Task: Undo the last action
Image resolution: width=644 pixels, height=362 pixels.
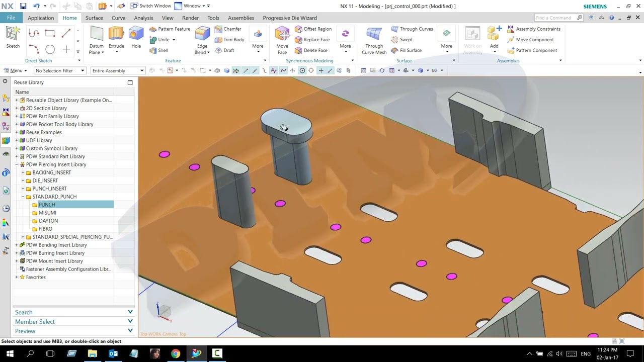Action: [36, 6]
